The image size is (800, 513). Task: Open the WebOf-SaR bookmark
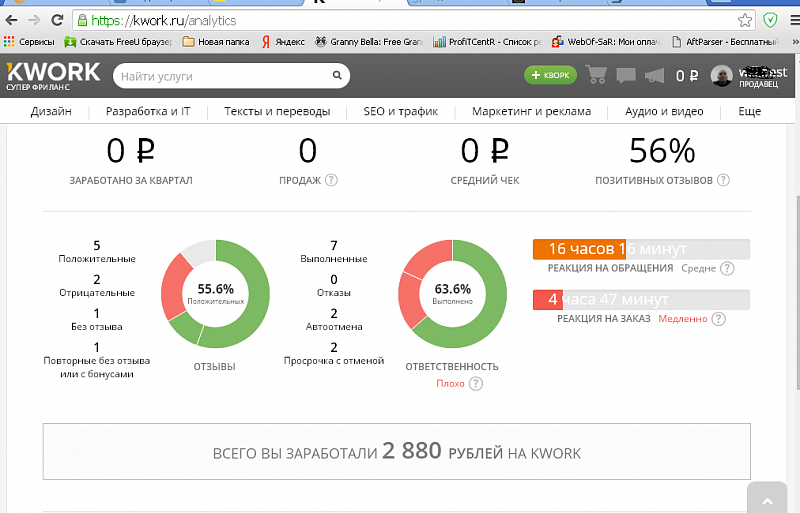tap(606, 42)
